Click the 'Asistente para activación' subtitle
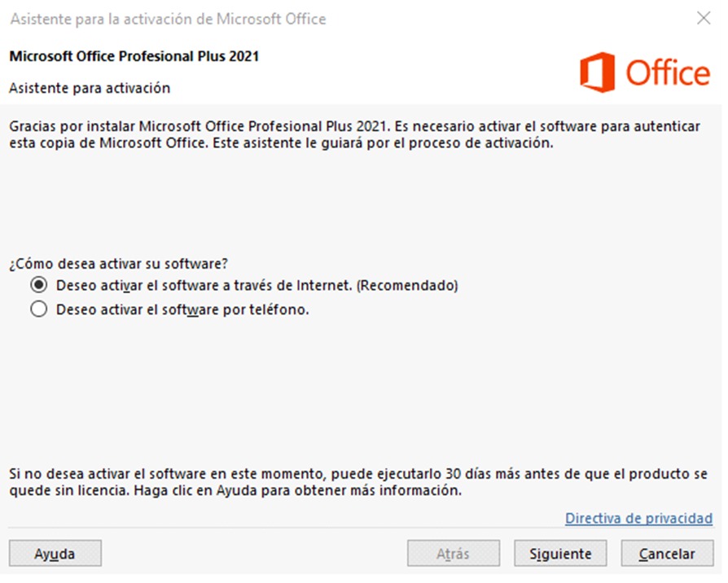The width and height of the screenshot is (728, 583). coord(90,87)
